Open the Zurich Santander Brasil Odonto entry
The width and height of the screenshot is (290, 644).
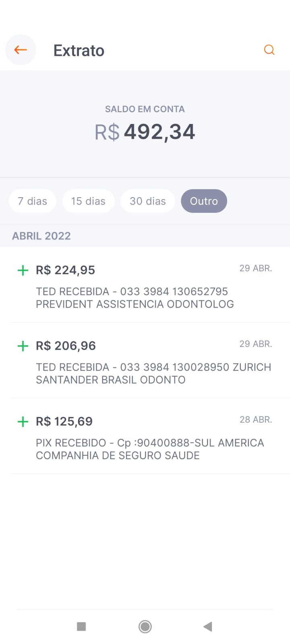153,373
